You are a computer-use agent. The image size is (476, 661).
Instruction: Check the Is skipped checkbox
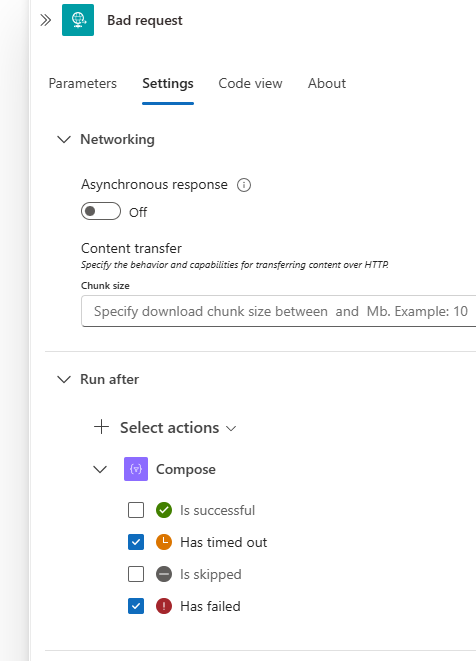(x=136, y=574)
